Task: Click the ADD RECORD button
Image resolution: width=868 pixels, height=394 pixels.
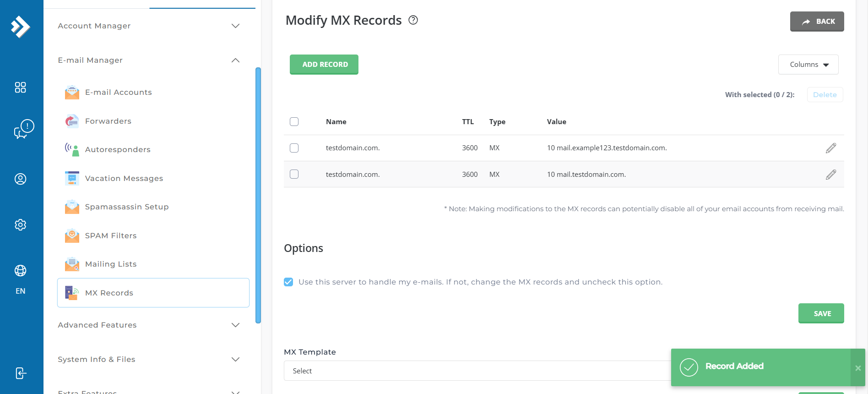Action: click(324, 65)
